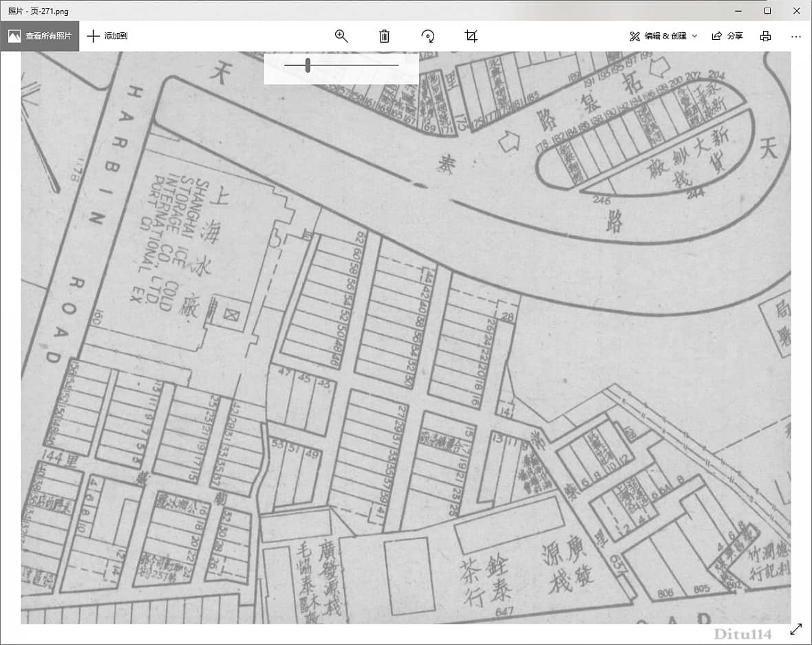Open the zoom magnifier tool
The image size is (812, 645).
click(x=341, y=36)
